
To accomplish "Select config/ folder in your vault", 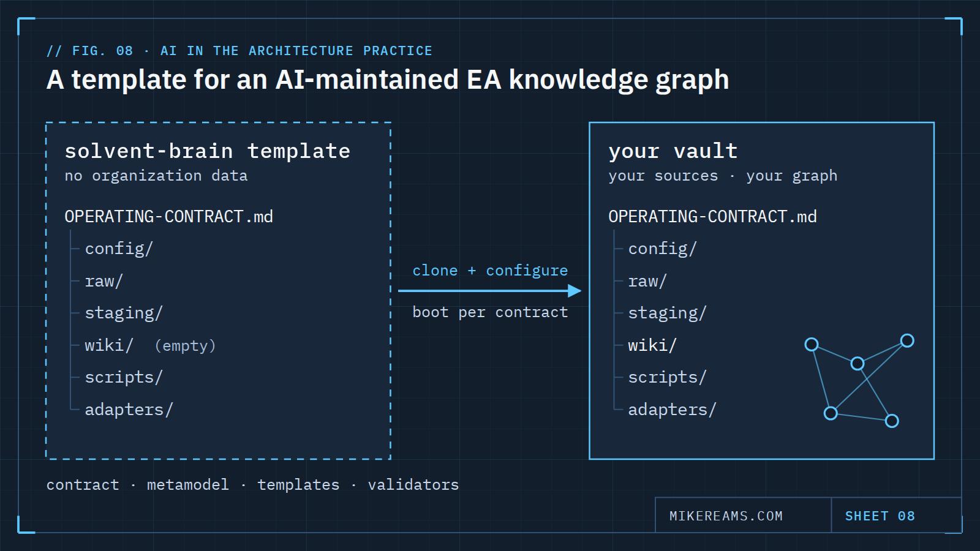I will pyautogui.click(x=662, y=249).
